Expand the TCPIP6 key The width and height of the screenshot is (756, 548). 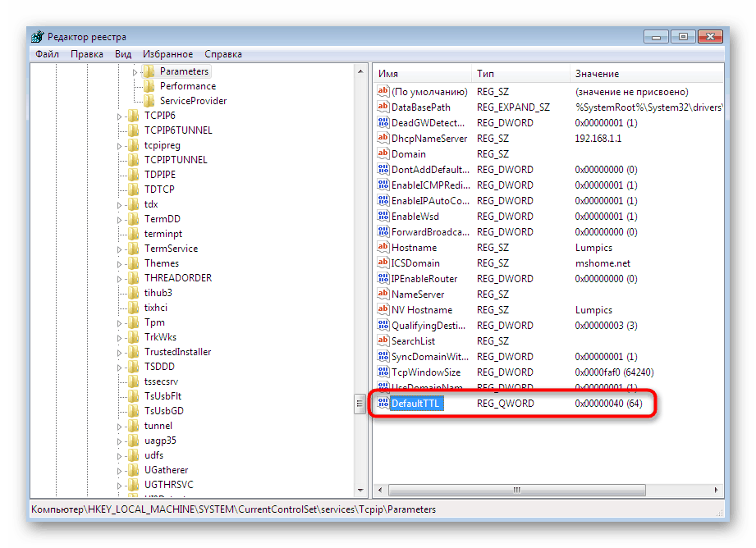pyautogui.click(x=119, y=116)
